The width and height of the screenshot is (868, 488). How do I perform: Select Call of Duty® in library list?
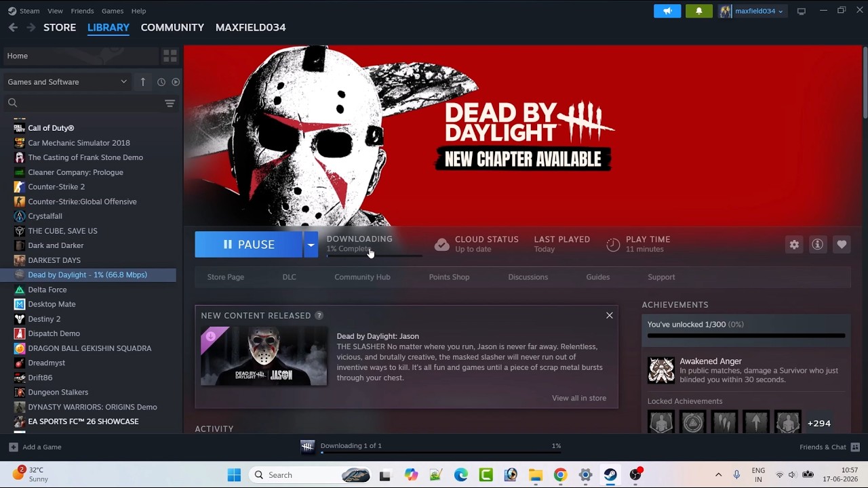click(51, 128)
